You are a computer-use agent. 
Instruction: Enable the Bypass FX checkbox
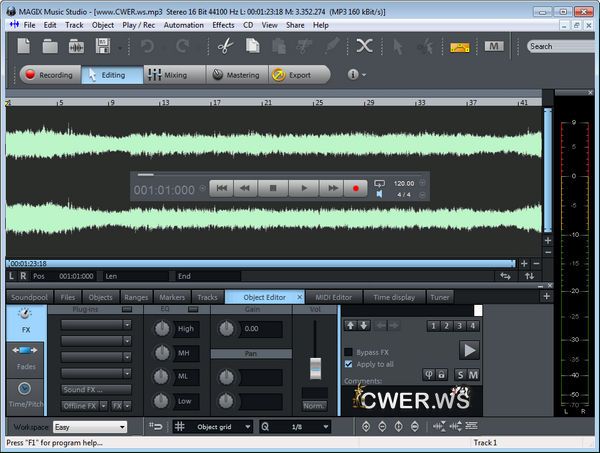click(348, 352)
